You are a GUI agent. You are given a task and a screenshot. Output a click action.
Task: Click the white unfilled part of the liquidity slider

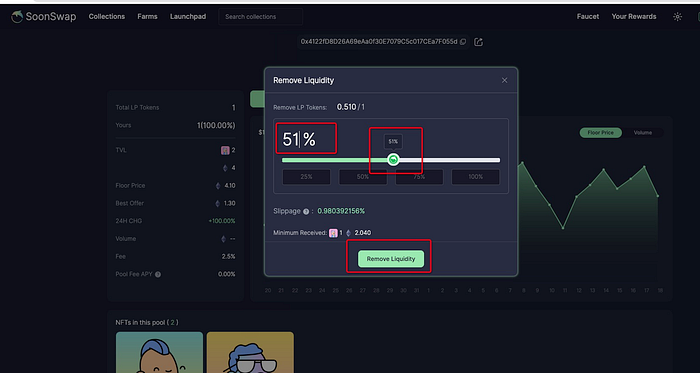click(450, 160)
